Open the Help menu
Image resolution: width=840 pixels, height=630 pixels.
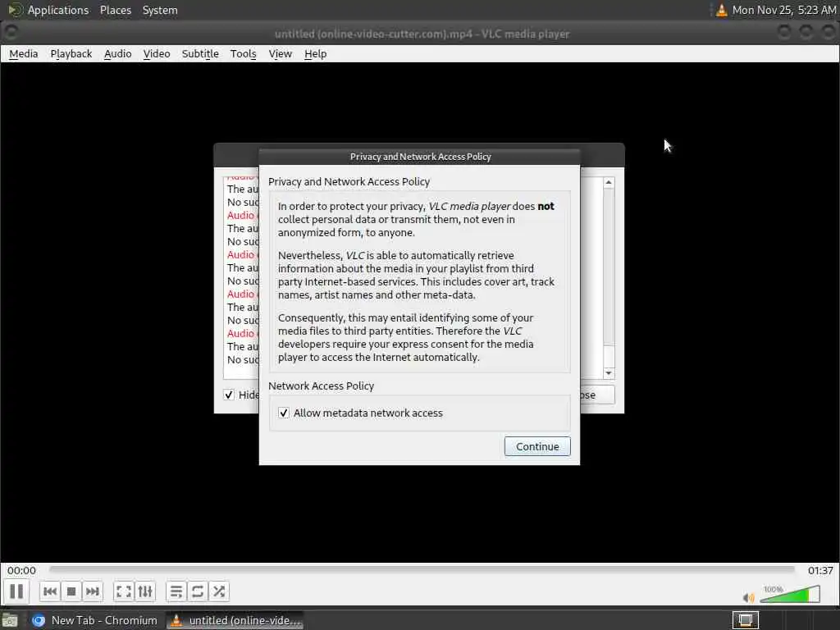click(x=315, y=53)
